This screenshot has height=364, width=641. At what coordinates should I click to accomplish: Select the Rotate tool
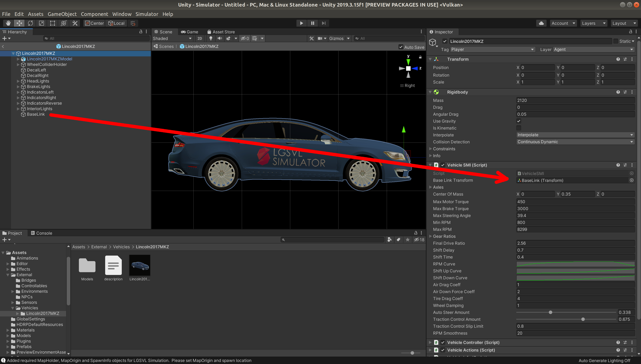tap(30, 23)
